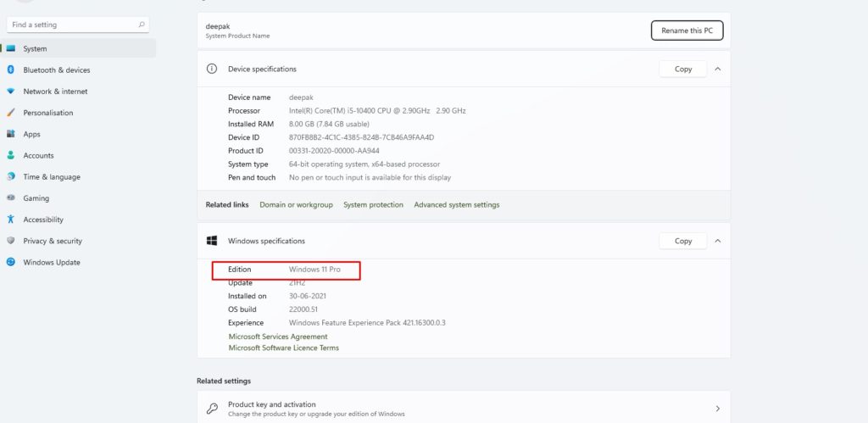This screenshot has width=868, height=423.
Task: Open the Product key and activation row
Action: (x=464, y=409)
